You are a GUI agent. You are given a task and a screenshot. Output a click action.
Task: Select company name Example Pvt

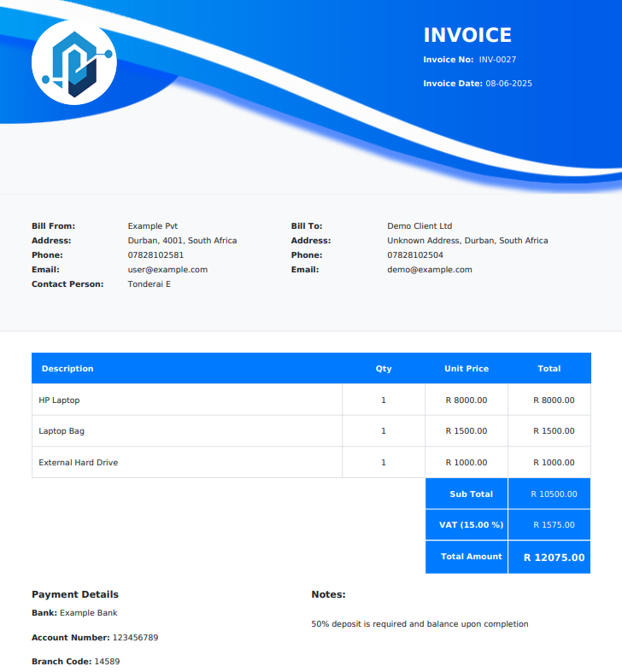(153, 226)
